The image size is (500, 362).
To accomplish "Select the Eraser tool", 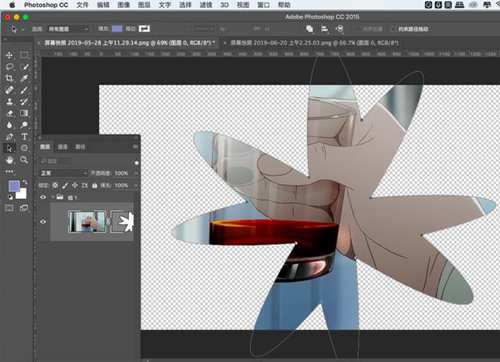I will point(9,113).
